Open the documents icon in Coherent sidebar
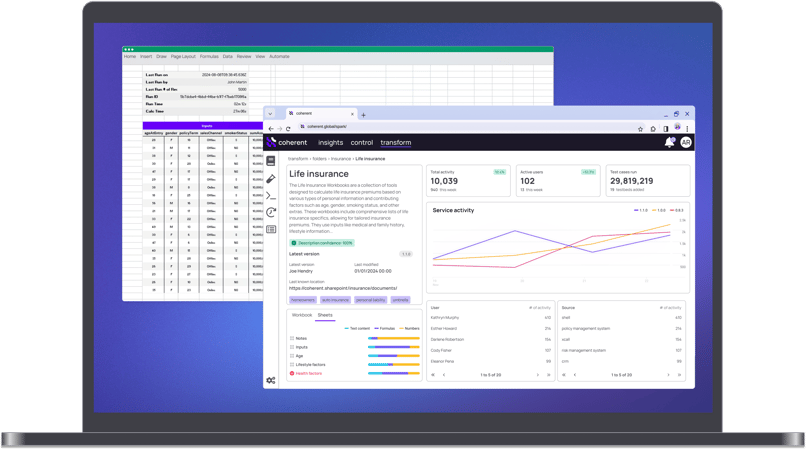The height and width of the screenshot is (449, 806). coord(271,161)
